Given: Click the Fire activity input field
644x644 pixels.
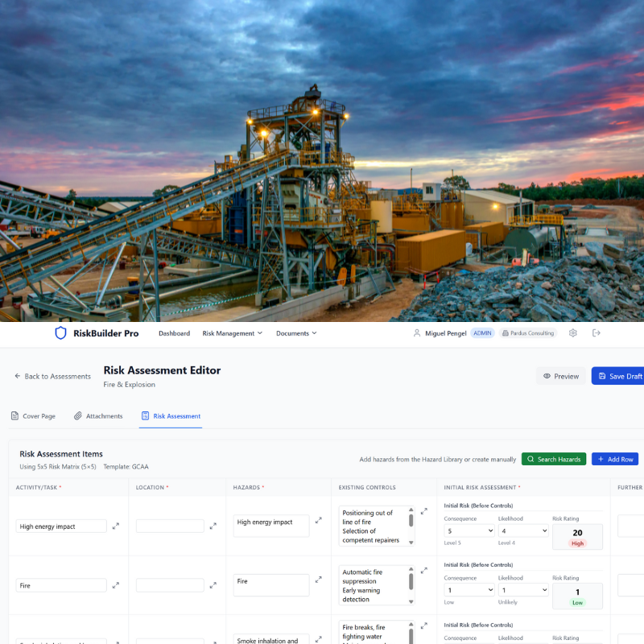Looking at the screenshot, I should pos(61,585).
